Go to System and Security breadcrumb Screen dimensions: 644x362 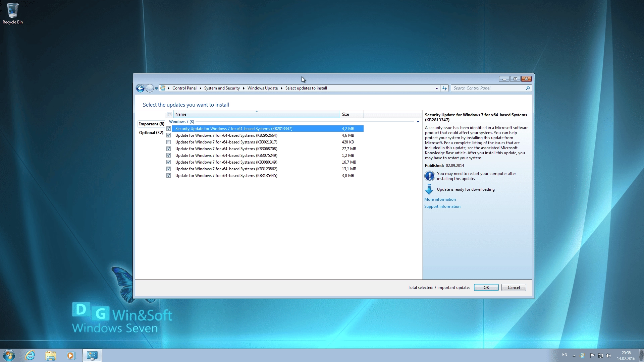tap(222, 88)
